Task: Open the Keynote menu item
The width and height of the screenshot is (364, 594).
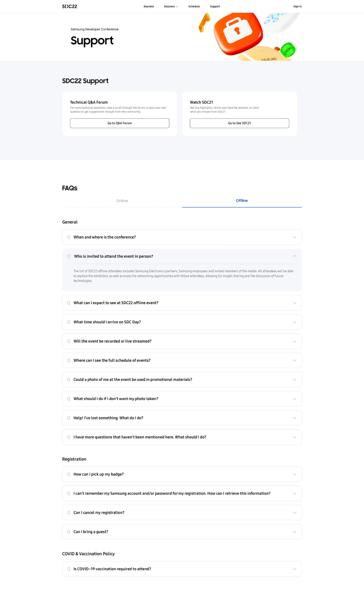Action: [149, 6]
